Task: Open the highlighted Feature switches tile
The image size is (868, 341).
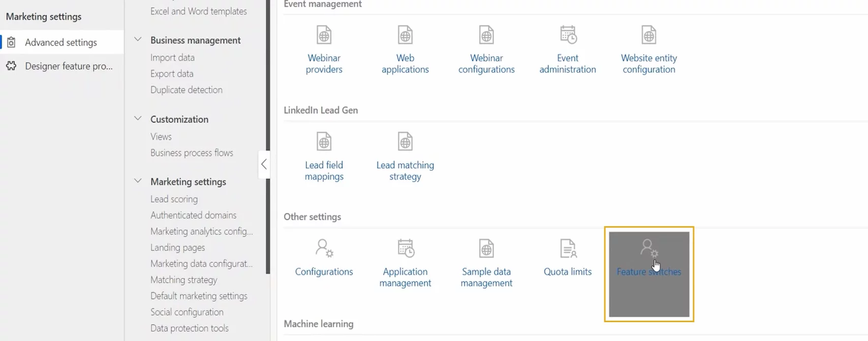Action: [x=649, y=274]
